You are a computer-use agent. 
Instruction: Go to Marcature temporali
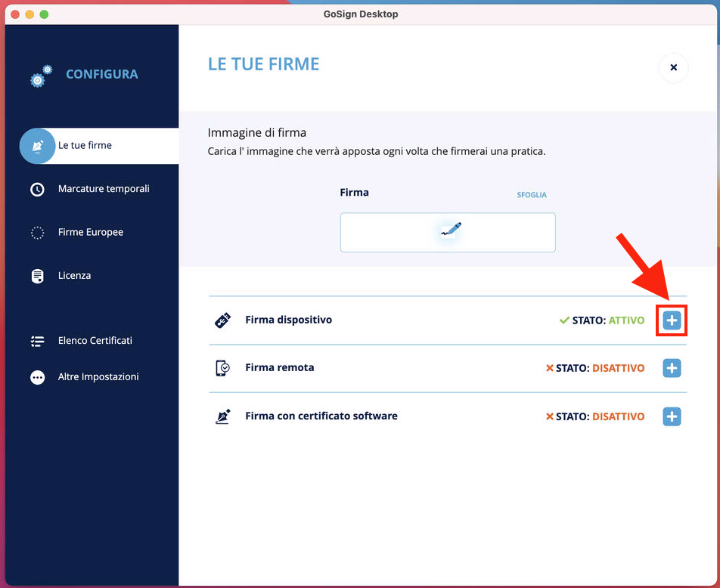(x=104, y=189)
